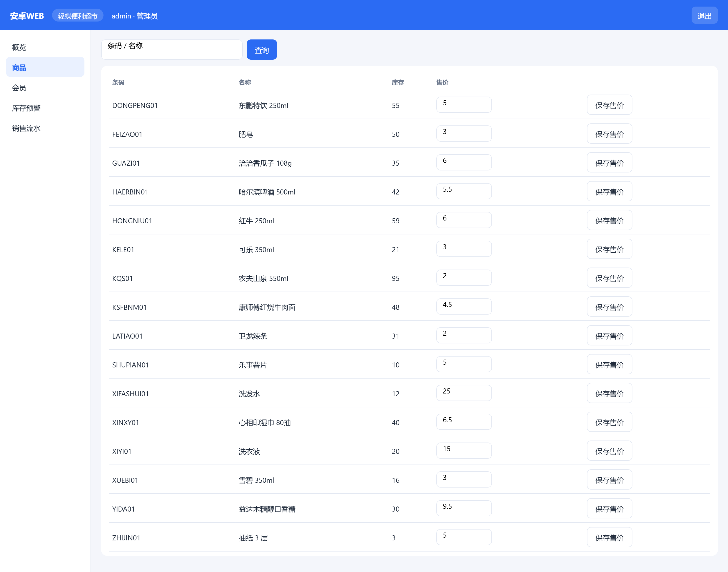Image resolution: width=728 pixels, height=572 pixels.
Task: Click the 售价 column header
Action: pos(442,82)
